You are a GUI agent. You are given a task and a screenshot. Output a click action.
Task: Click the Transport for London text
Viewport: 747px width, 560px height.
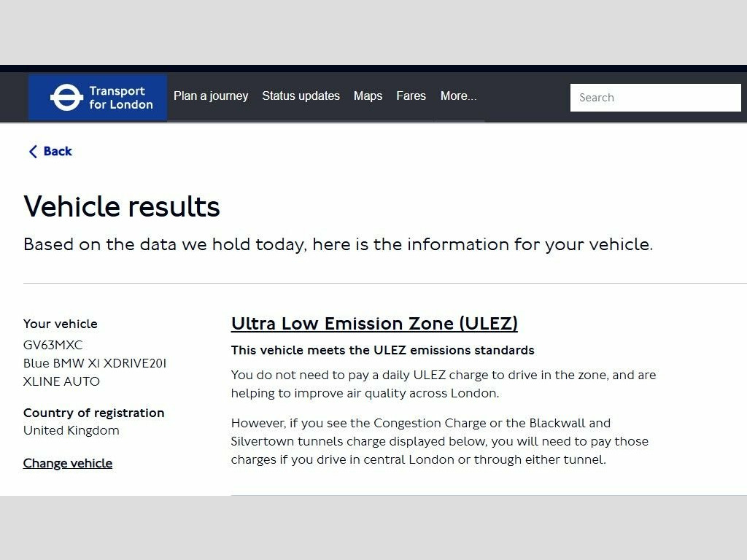(x=121, y=98)
